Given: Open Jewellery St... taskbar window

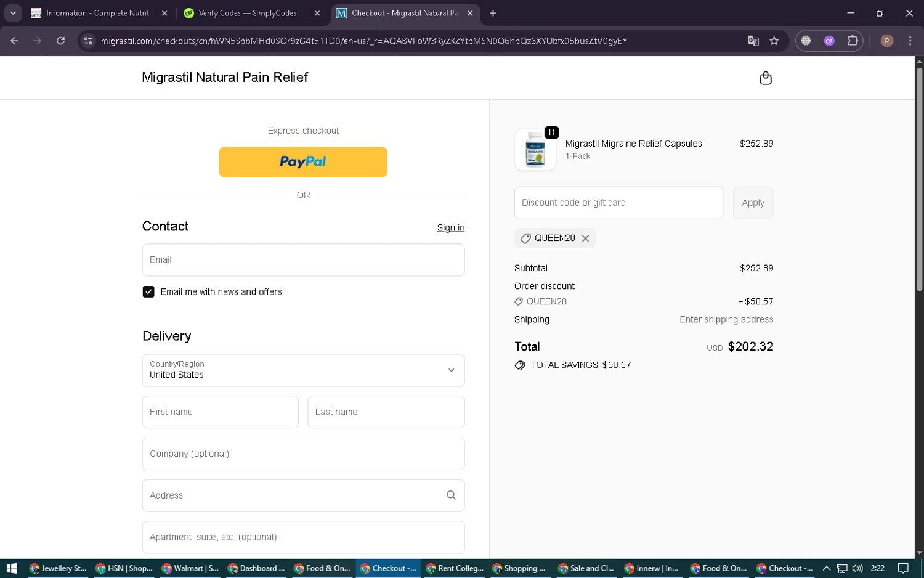Looking at the screenshot, I should coord(59,568).
